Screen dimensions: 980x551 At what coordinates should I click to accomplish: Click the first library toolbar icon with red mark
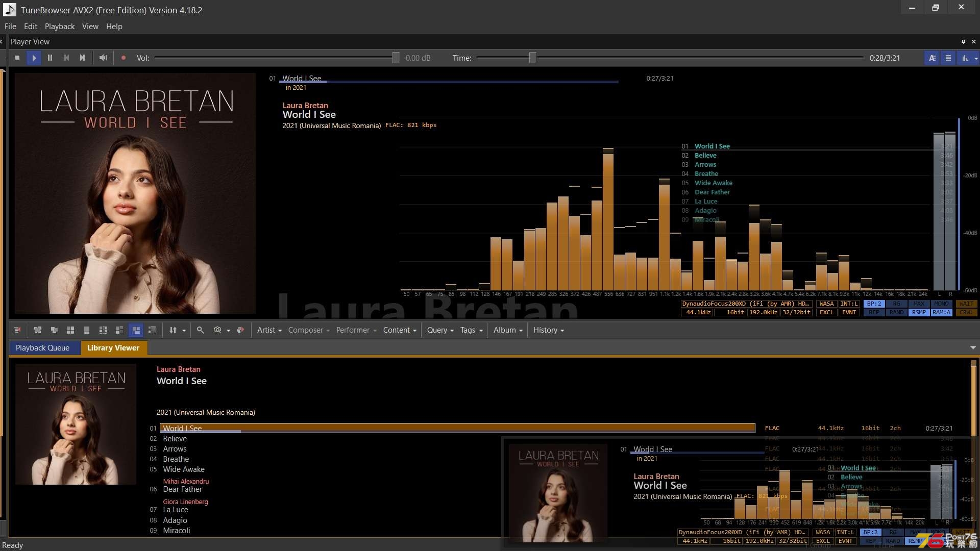click(17, 330)
